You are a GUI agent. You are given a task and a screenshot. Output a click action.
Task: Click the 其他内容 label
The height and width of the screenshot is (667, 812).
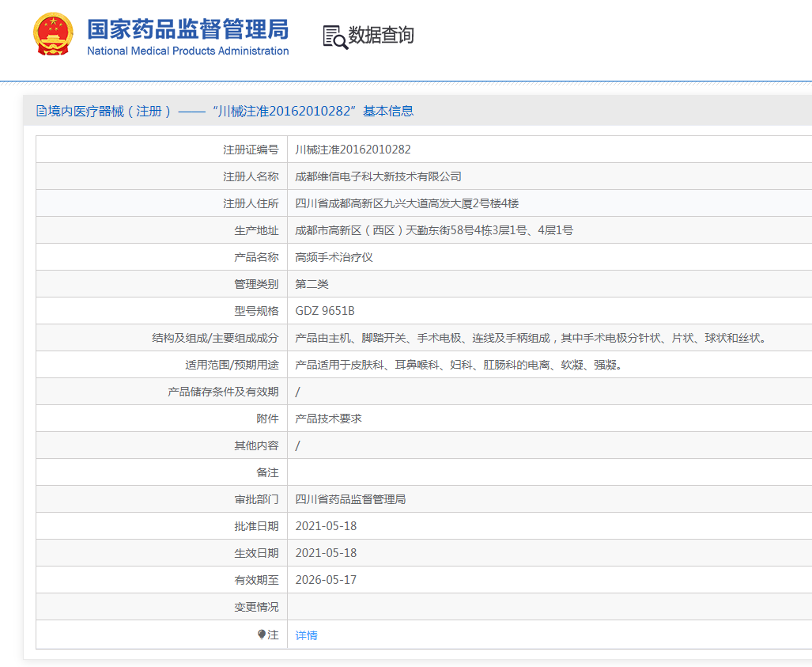256,445
